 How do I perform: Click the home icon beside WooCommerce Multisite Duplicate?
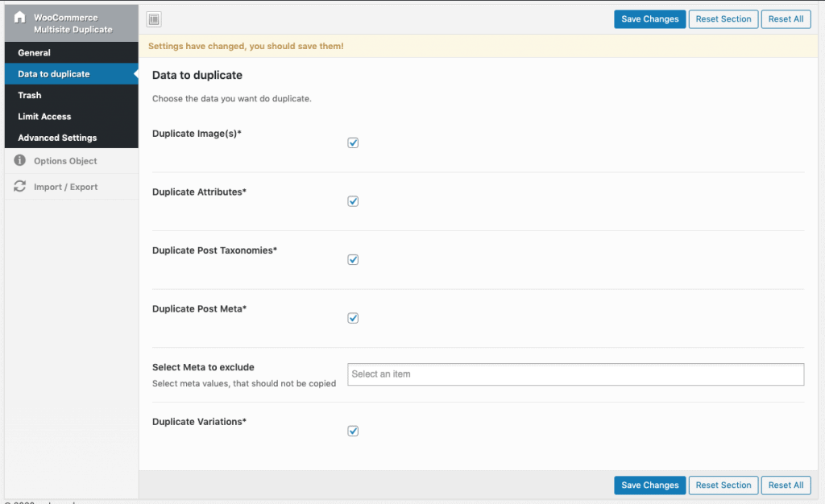[x=19, y=17]
